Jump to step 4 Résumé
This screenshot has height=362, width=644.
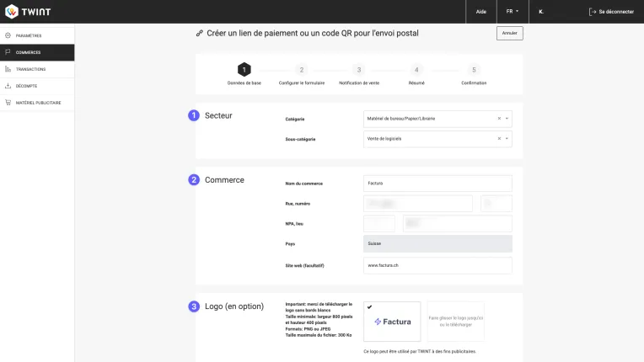pyautogui.click(x=416, y=70)
